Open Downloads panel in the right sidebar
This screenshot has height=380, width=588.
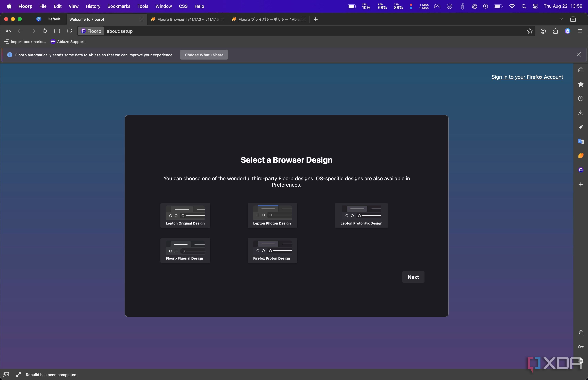(581, 113)
